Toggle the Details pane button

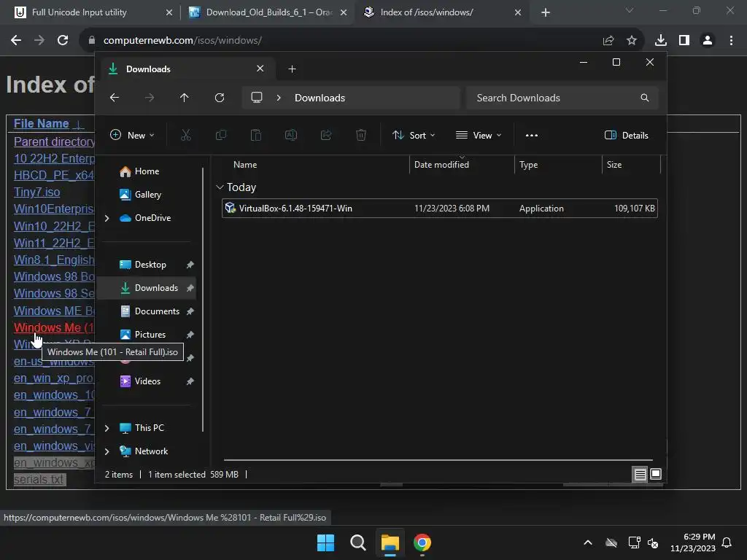[x=626, y=135]
